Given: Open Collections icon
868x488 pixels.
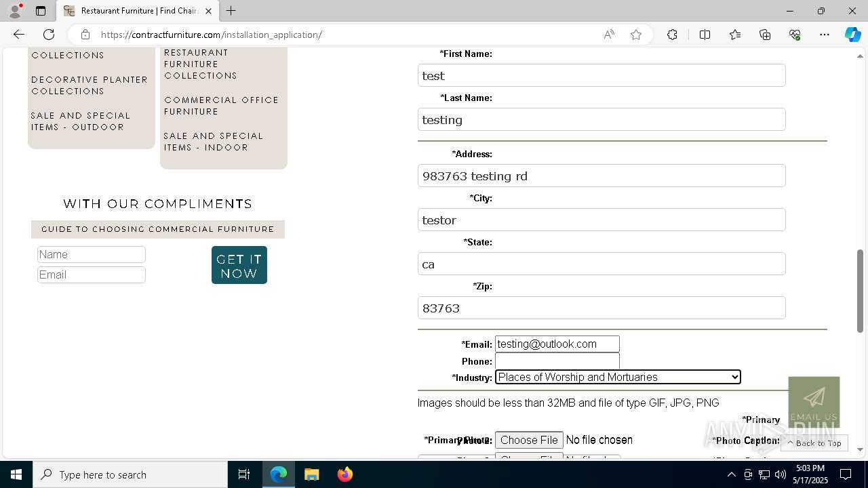Looking at the screenshot, I should pos(765,35).
